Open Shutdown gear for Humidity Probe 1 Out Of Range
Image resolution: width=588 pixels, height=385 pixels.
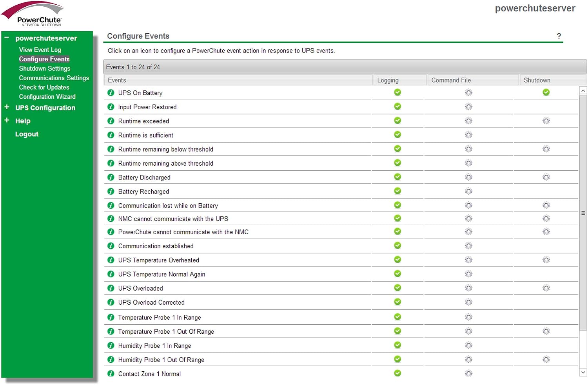546,360
